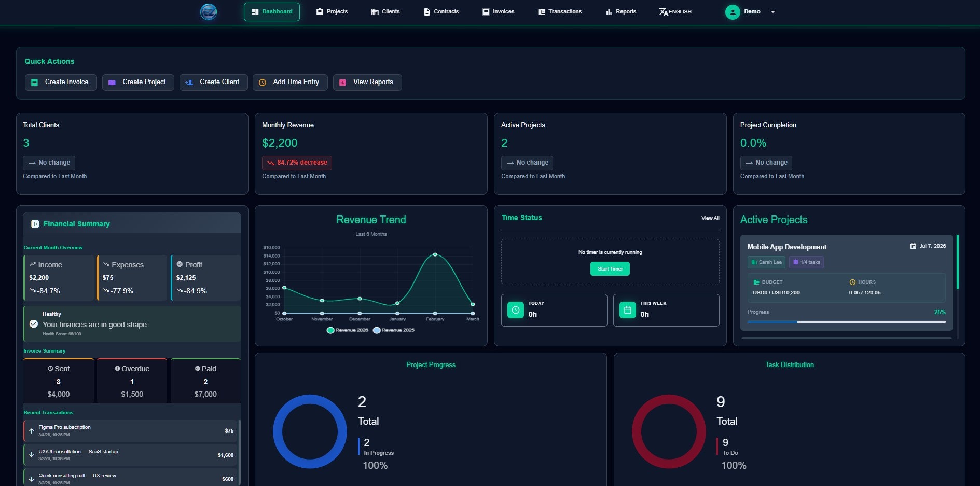Open the ENGLISH language selector

[x=675, y=11]
